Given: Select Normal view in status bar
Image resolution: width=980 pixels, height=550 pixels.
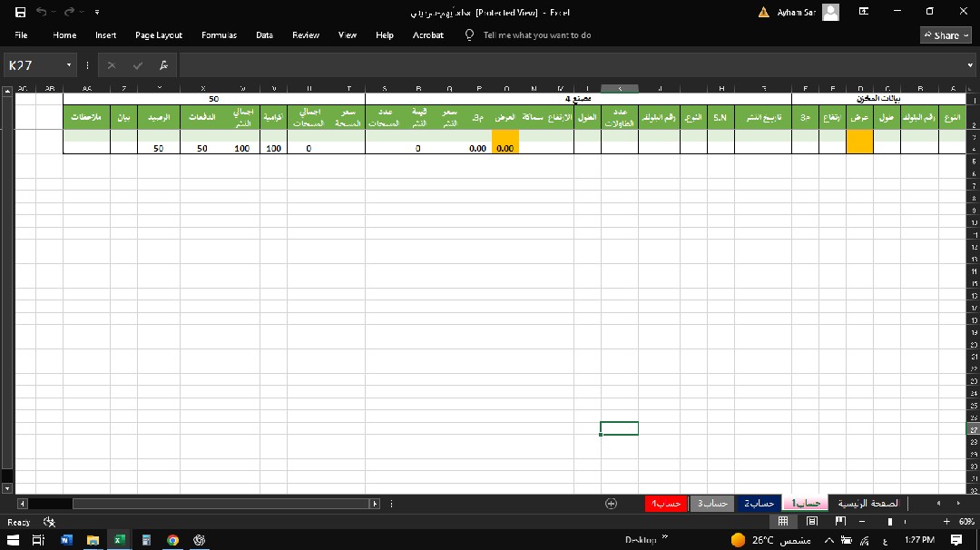Looking at the screenshot, I should pyautogui.click(x=783, y=522).
